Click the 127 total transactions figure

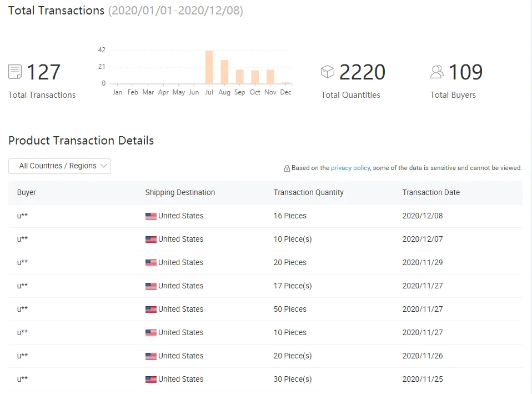(43, 72)
